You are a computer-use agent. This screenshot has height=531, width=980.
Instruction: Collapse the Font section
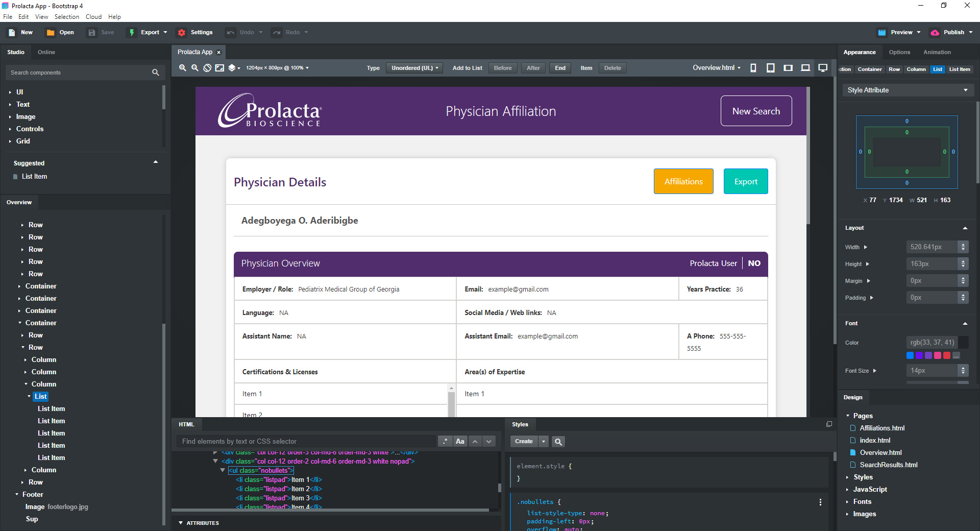click(x=965, y=324)
